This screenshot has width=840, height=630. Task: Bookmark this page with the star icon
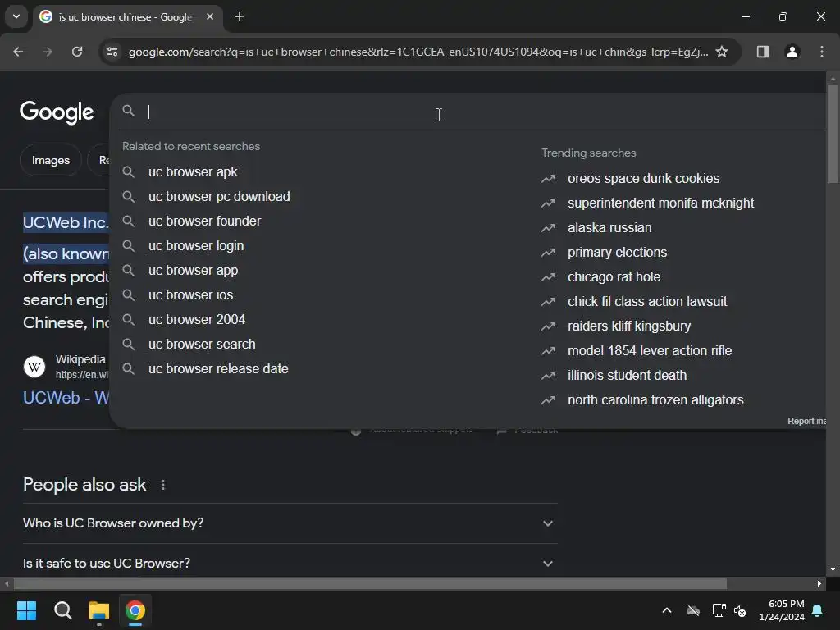point(722,52)
